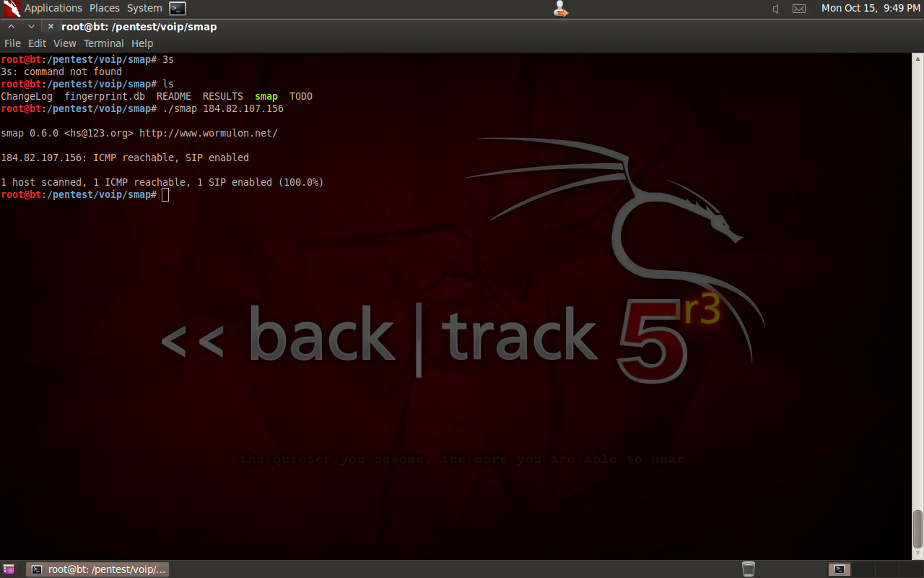924x578 pixels.
Task: Click the green 'smap' file name
Action: pos(266,96)
